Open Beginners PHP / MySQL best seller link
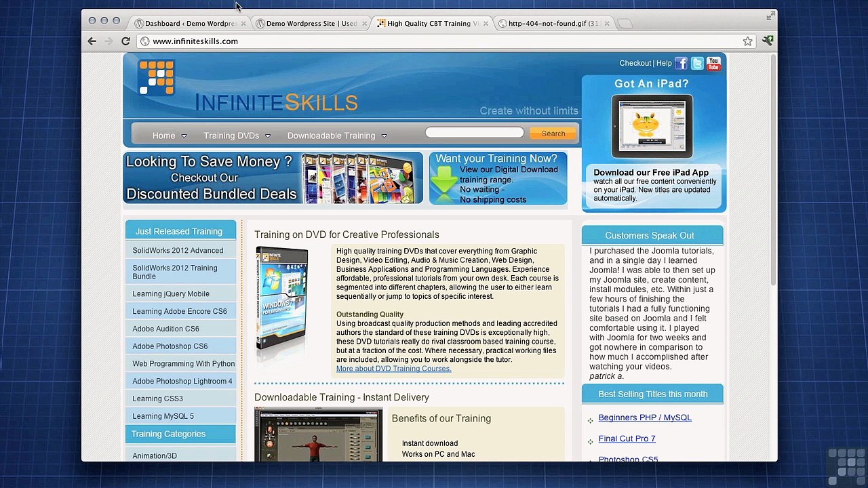Viewport: 868px width, 488px height. click(645, 418)
